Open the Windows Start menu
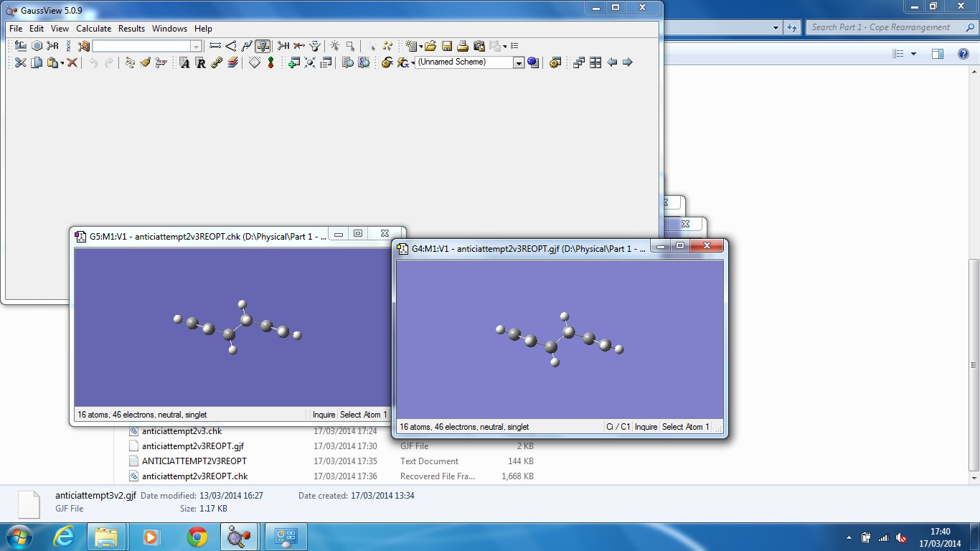This screenshot has width=980, height=551. tap(19, 537)
